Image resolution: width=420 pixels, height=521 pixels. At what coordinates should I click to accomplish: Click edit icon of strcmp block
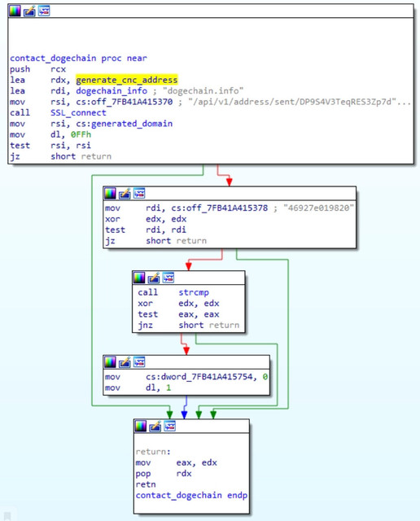154,278
